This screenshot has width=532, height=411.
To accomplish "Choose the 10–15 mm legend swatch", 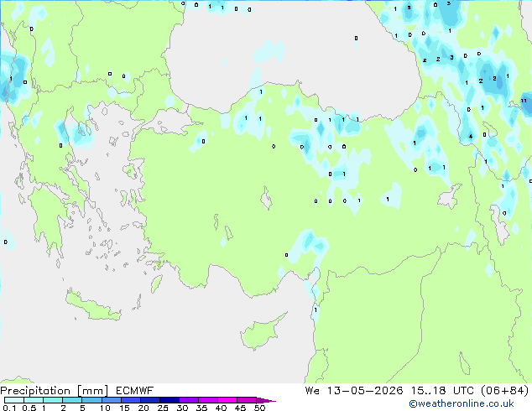I will pyautogui.click(x=111, y=400).
